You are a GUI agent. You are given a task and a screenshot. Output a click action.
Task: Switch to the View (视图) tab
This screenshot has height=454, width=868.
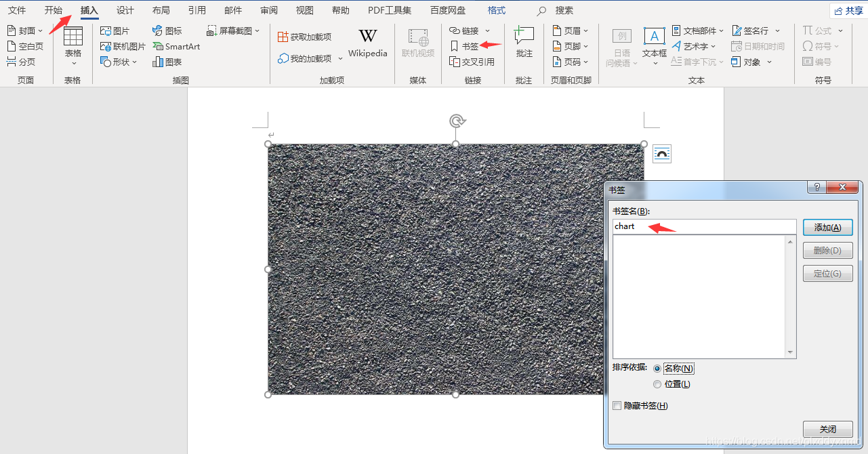[305, 10]
